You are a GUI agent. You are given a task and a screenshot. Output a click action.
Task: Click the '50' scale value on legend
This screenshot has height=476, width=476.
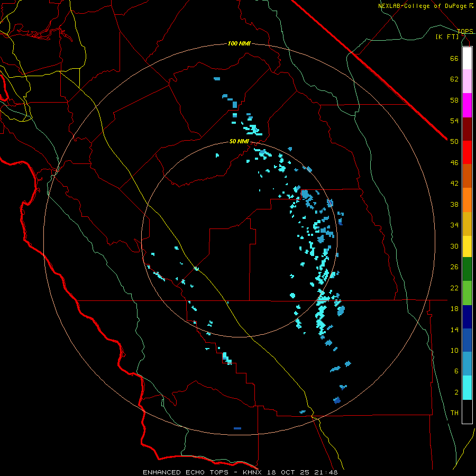(454, 142)
